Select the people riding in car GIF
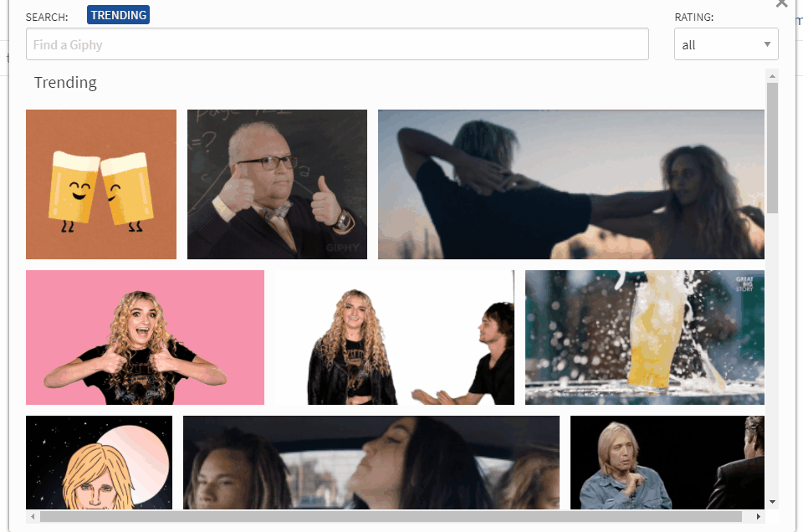 tap(371, 463)
